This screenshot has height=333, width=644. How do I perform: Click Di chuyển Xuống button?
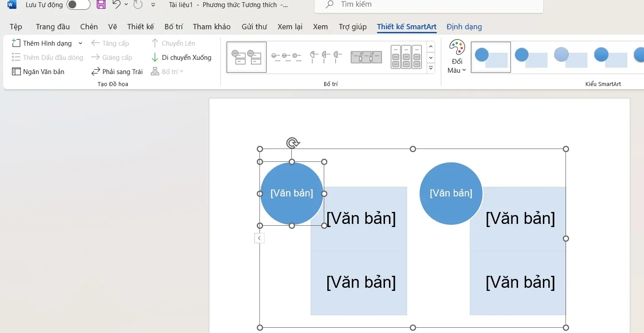tap(181, 57)
